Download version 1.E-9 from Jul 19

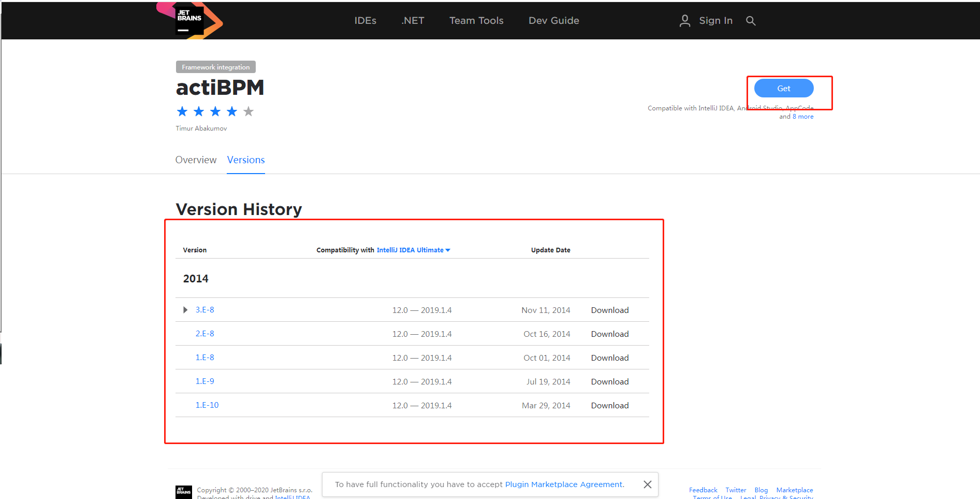click(x=610, y=382)
